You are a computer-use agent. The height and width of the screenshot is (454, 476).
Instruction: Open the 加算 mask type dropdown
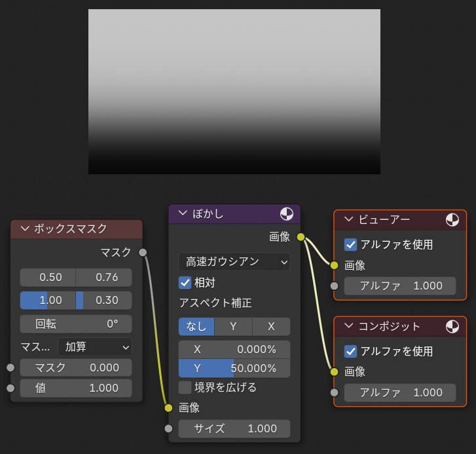(95, 347)
